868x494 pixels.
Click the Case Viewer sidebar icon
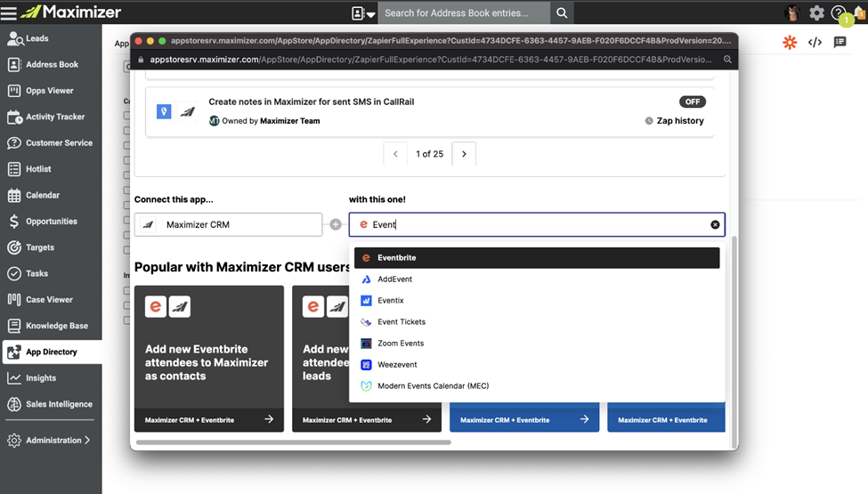[14, 299]
